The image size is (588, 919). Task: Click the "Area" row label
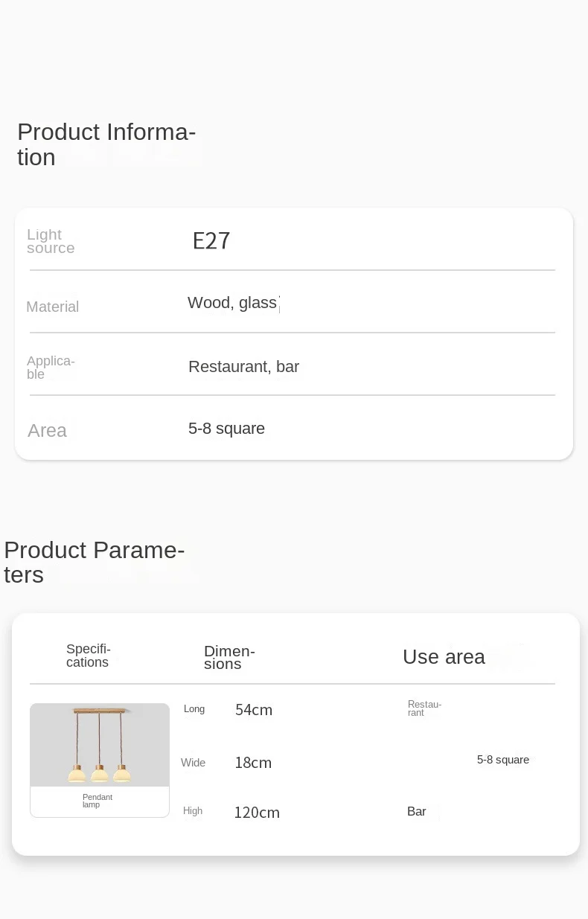click(x=47, y=430)
